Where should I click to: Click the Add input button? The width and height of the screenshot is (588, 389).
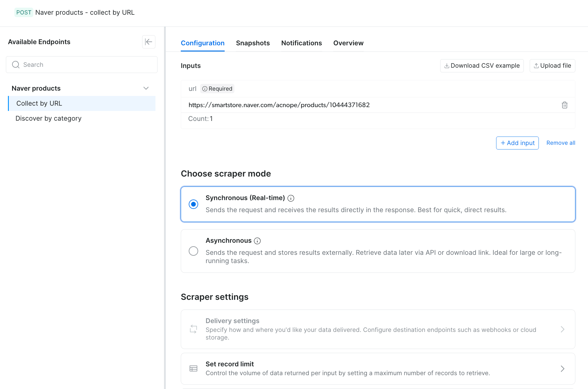pyautogui.click(x=517, y=143)
